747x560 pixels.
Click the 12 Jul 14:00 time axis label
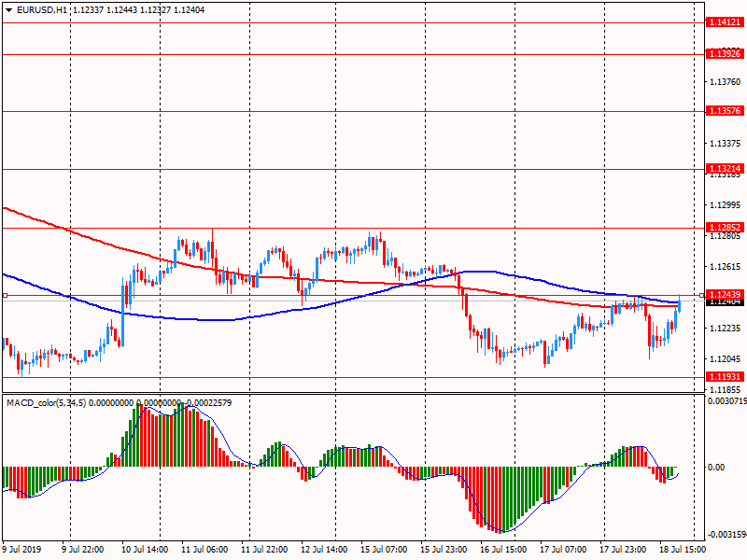tap(324, 549)
